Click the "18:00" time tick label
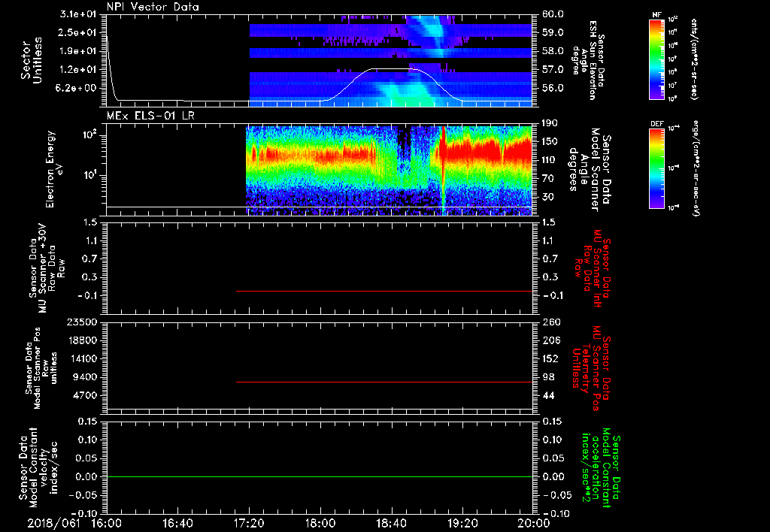This screenshot has width=770, height=532. tap(320, 523)
